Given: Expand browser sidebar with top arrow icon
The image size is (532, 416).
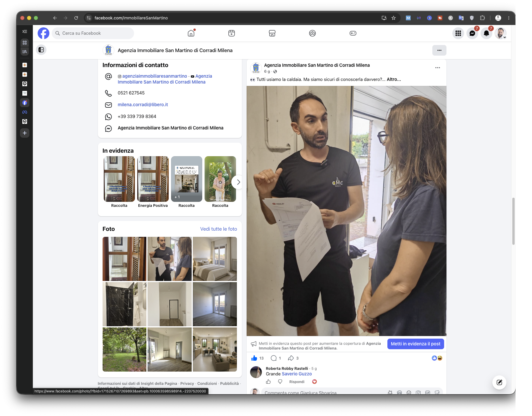Looking at the screenshot, I should [25, 31].
